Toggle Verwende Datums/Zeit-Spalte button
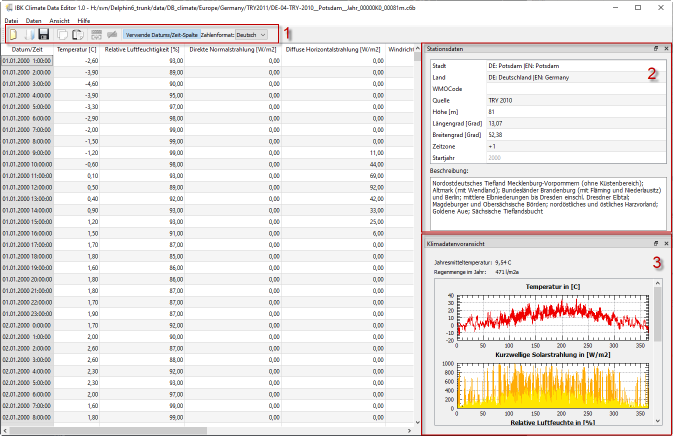Screen dimensions: 673x436 point(161,35)
